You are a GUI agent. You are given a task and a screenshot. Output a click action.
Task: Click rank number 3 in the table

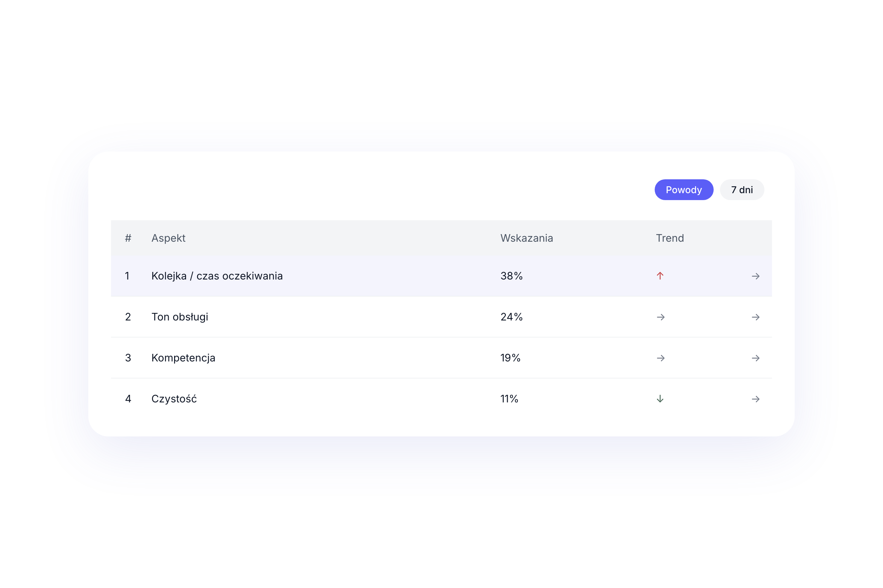tap(128, 358)
